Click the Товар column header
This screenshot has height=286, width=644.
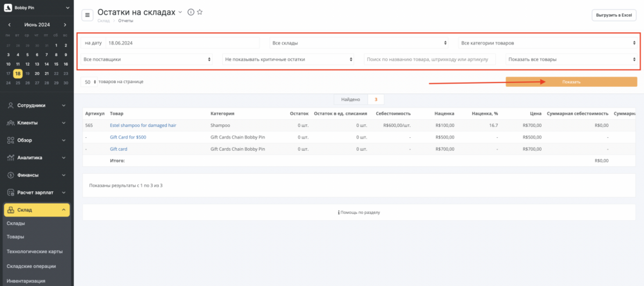[117, 113]
